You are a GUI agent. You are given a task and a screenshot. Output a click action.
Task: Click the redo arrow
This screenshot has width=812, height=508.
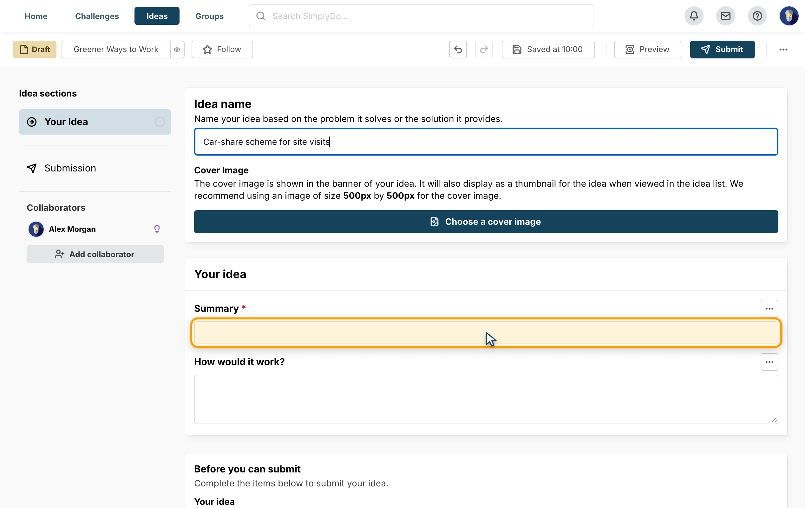coord(484,50)
